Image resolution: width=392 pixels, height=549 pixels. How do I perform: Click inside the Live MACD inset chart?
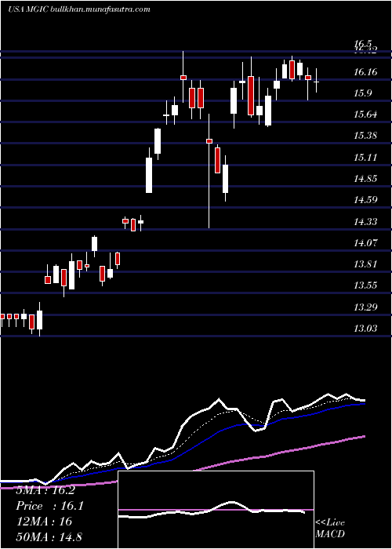pyautogui.click(x=216, y=510)
